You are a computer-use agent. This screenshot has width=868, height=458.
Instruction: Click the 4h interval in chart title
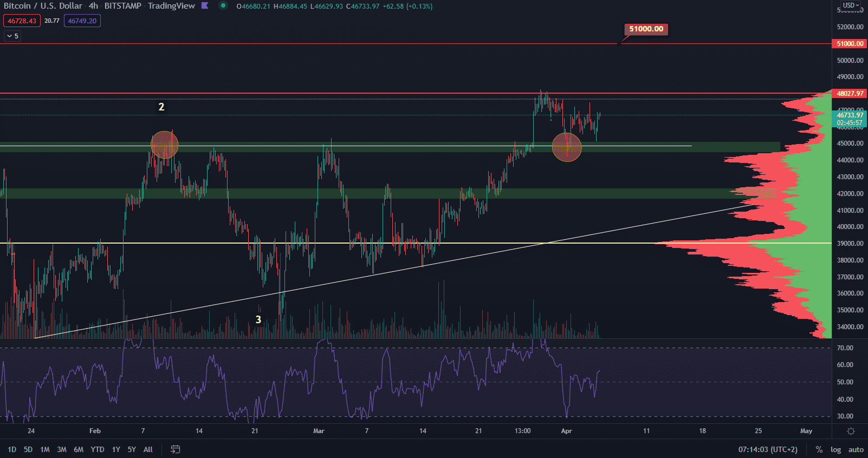click(x=94, y=6)
